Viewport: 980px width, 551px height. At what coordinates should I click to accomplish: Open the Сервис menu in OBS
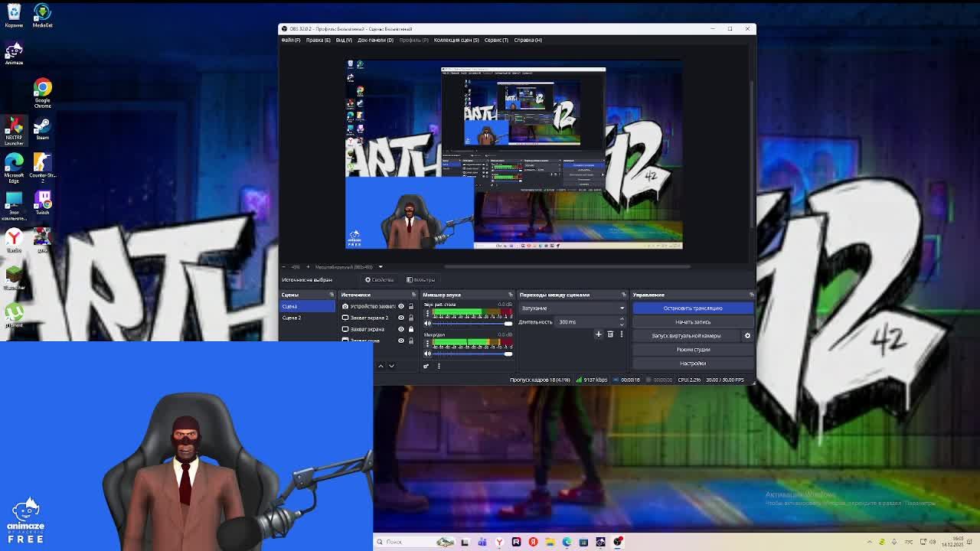pos(496,40)
